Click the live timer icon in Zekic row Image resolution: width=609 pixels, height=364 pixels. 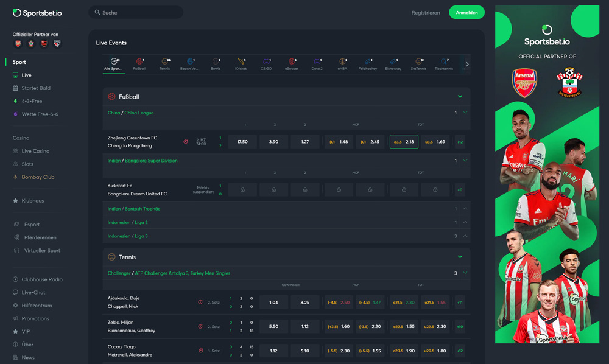coord(200,326)
